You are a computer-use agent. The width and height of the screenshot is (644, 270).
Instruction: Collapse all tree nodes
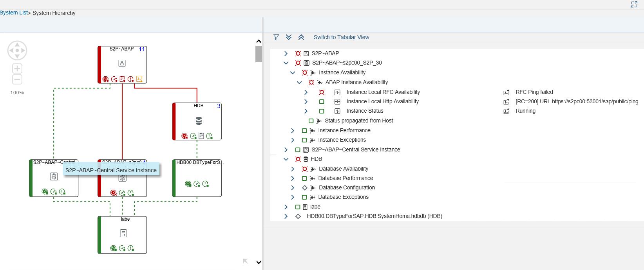[x=301, y=37]
